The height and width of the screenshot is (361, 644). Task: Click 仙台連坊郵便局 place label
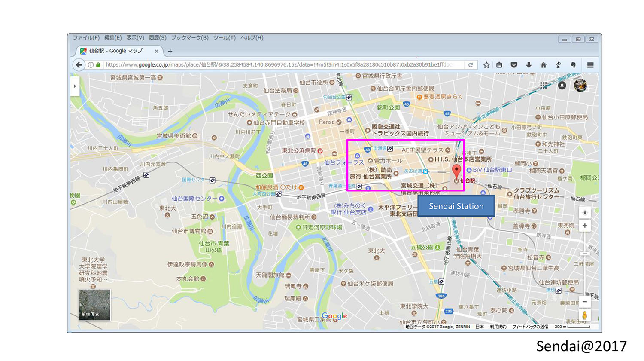click(559, 282)
